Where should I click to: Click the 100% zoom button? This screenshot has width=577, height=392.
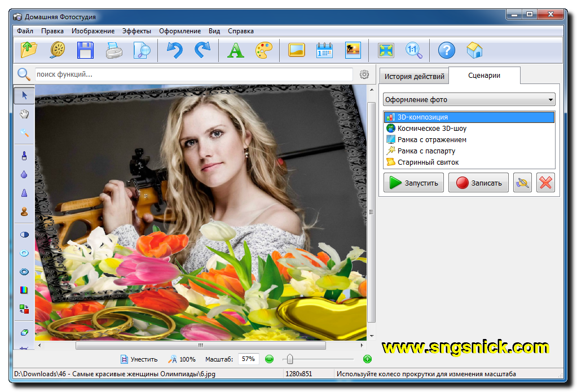[x=182, y=359]
